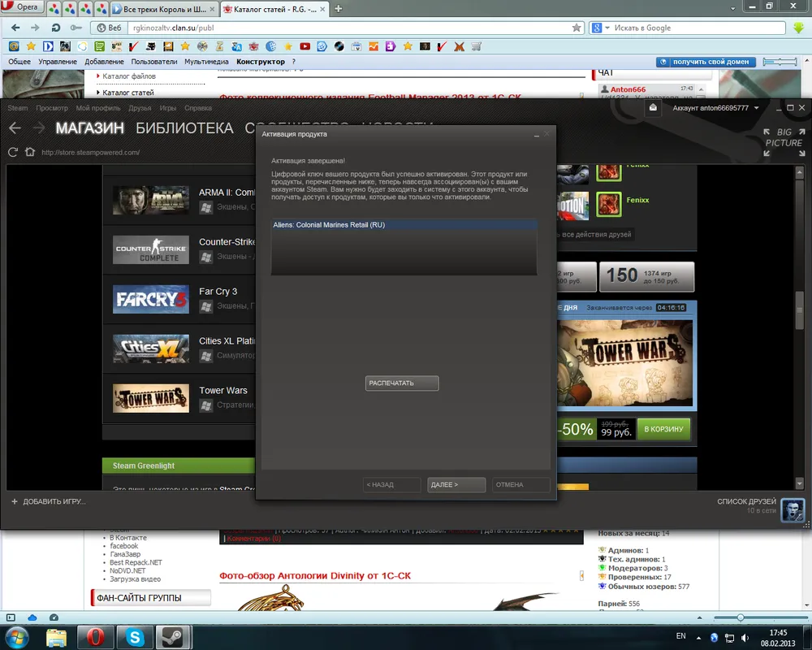Expand Steam account anton66695777 dropdown
The height and width of the screenshot is (650, 812).
tap(757, 108)
